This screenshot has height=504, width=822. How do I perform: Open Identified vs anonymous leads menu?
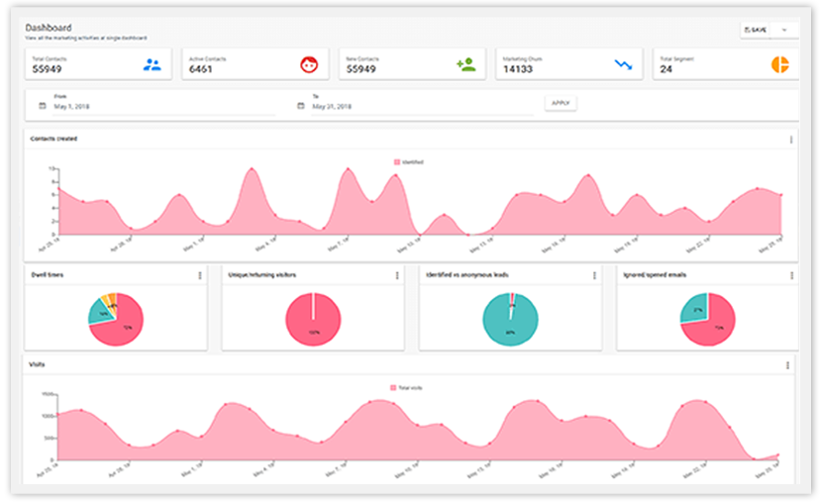coord(594,275)
